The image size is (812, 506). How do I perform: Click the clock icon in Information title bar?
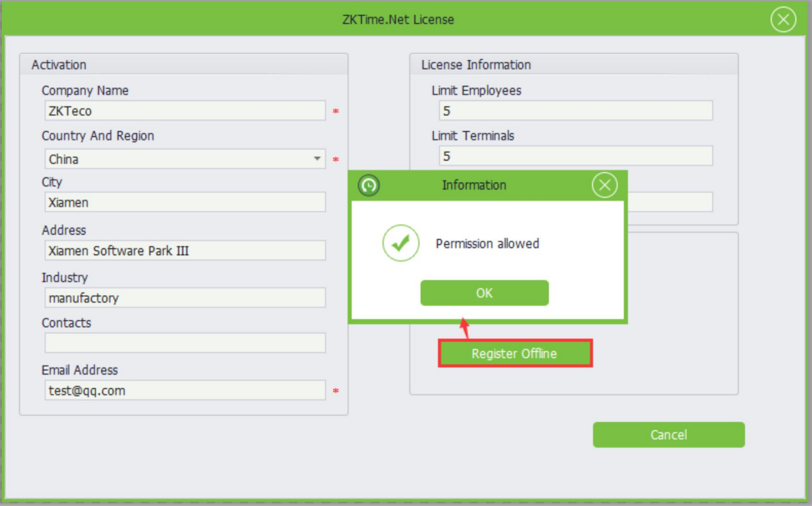[x=369, y=186]
